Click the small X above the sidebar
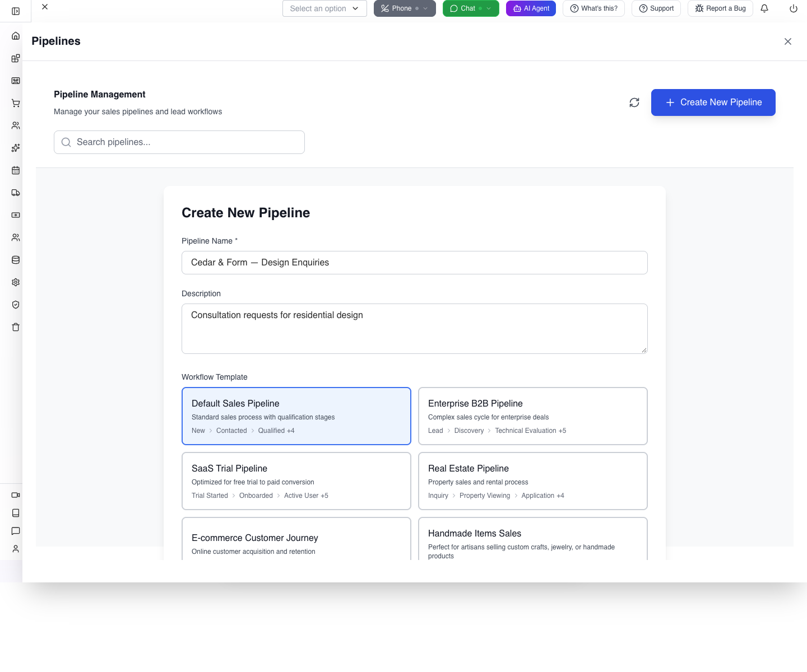807x672 pixels. (x=45, y=7)
